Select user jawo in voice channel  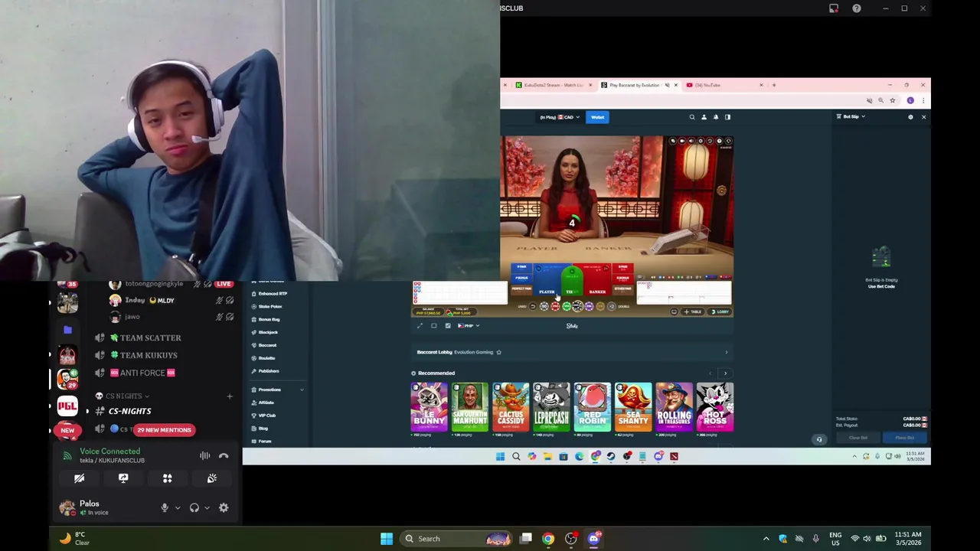click(132, 317)
